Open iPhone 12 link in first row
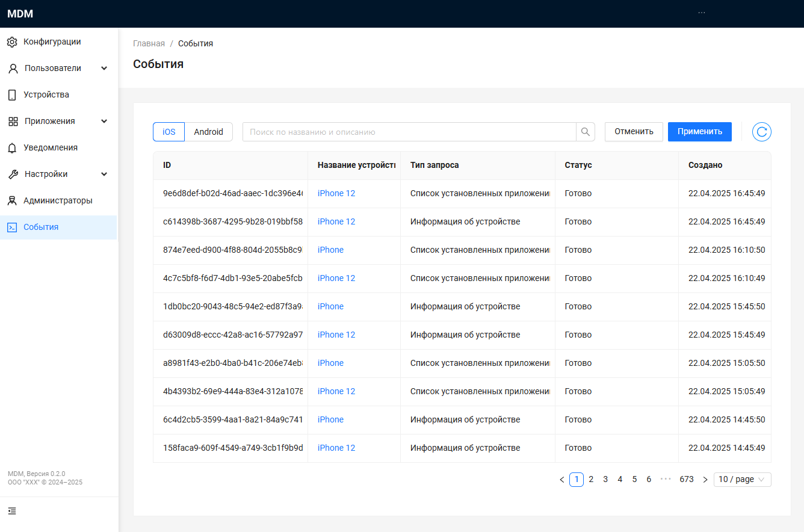Image resolution: width=804 pixels, height=532 pixels. tap(336, 194)
